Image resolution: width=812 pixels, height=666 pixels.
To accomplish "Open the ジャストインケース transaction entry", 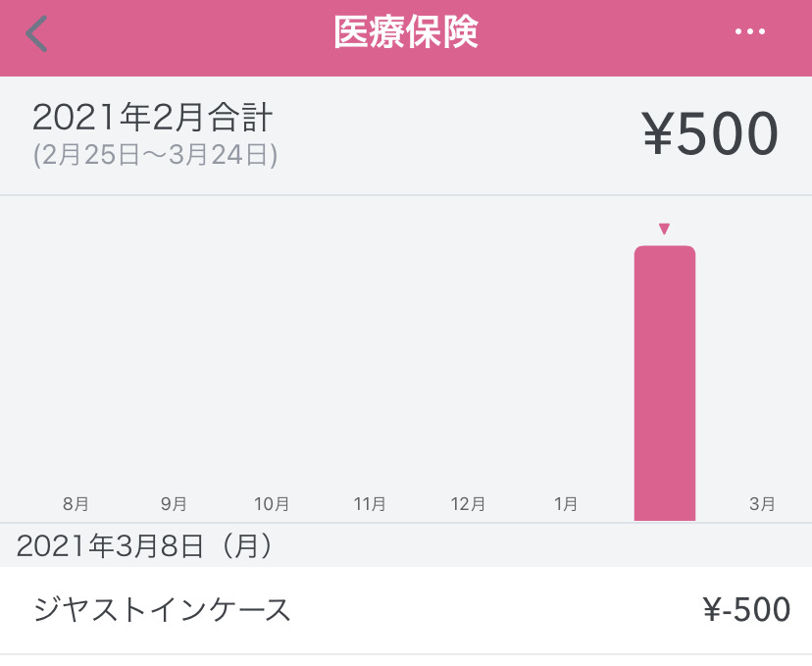I will tap(163, 610).
